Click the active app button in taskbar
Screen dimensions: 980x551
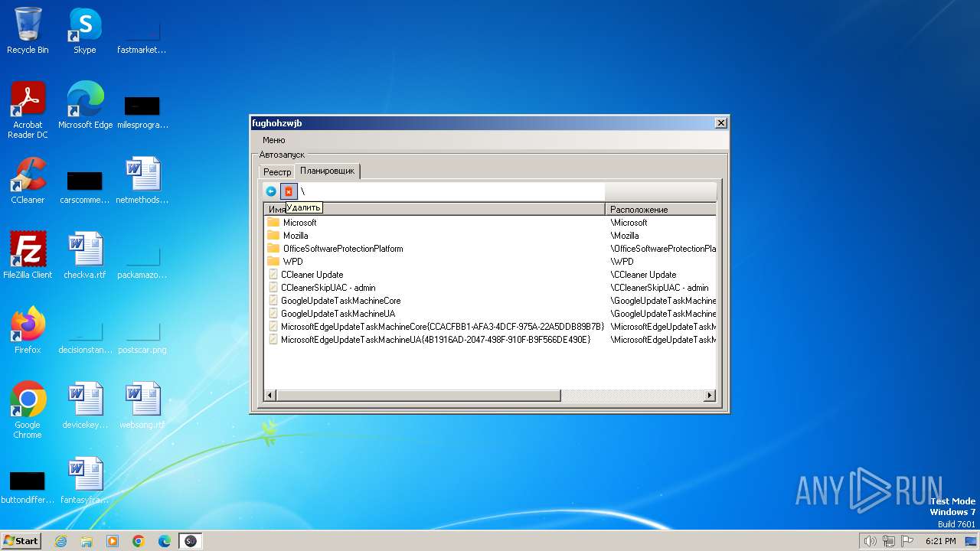[x=191, y=541]
